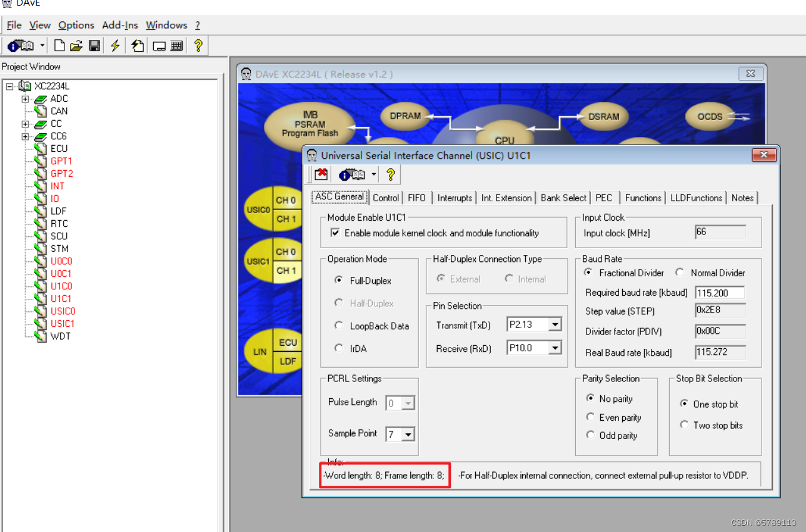Open a project using the folder icon
806x532 pixels.
[76, 46]
